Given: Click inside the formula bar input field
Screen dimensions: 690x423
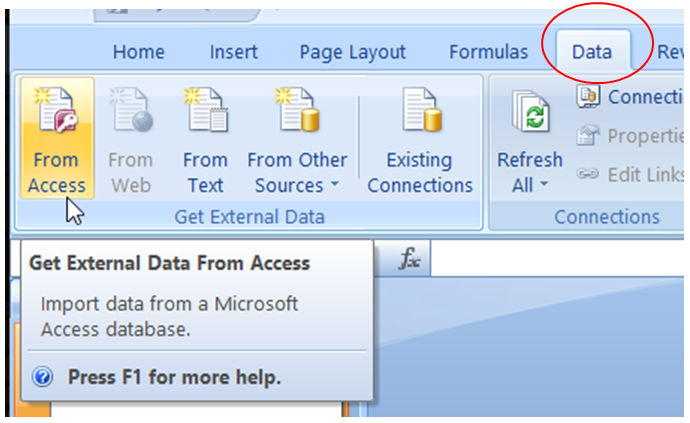Looking at the screenshot, I should (557, 258).
